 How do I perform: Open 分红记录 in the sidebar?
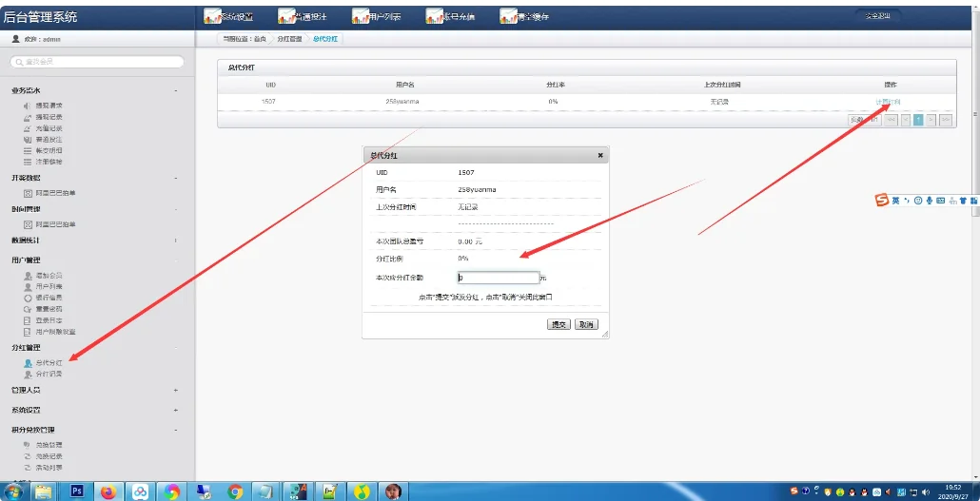pyautogui.click(x=49, y=375)
